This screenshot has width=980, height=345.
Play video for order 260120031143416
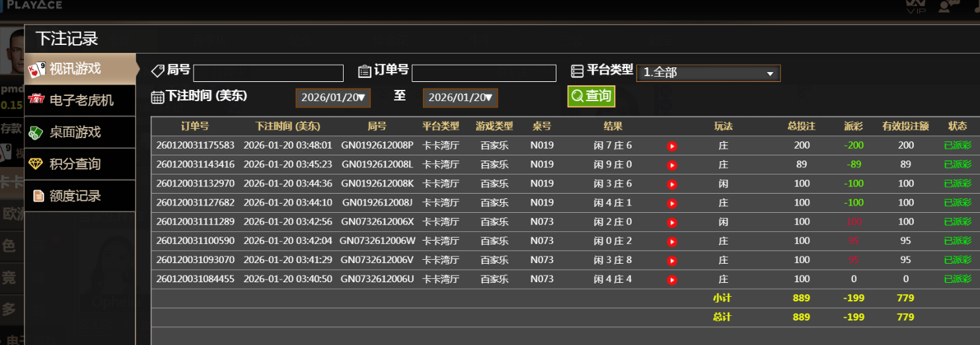(x=672, y=165)
